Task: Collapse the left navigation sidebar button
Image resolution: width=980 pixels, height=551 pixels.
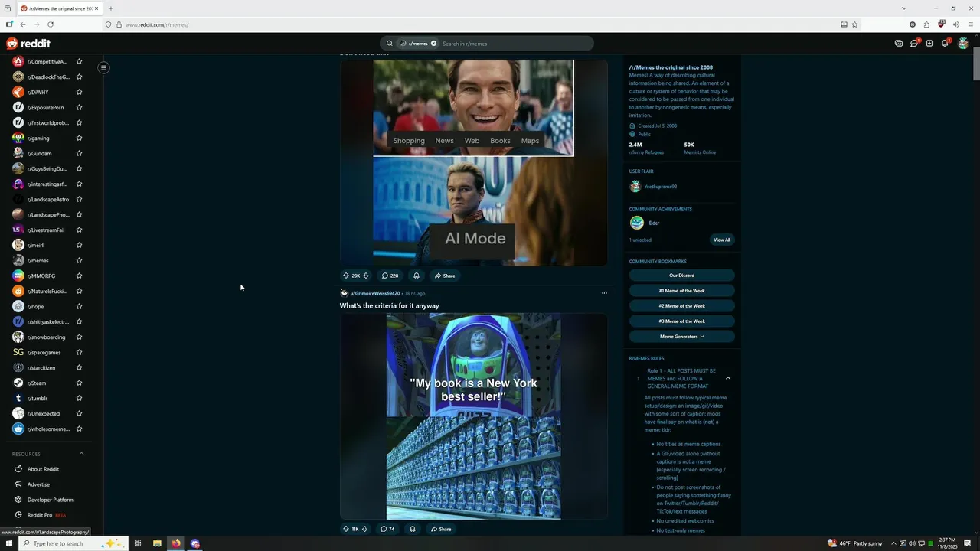Action: point(103,67)
